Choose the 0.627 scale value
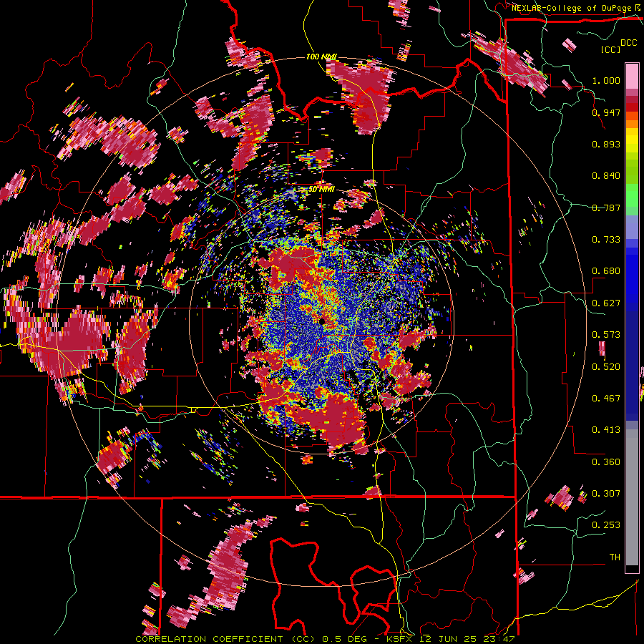Screen dimensions: 644x644 click(x=606, y=303)
